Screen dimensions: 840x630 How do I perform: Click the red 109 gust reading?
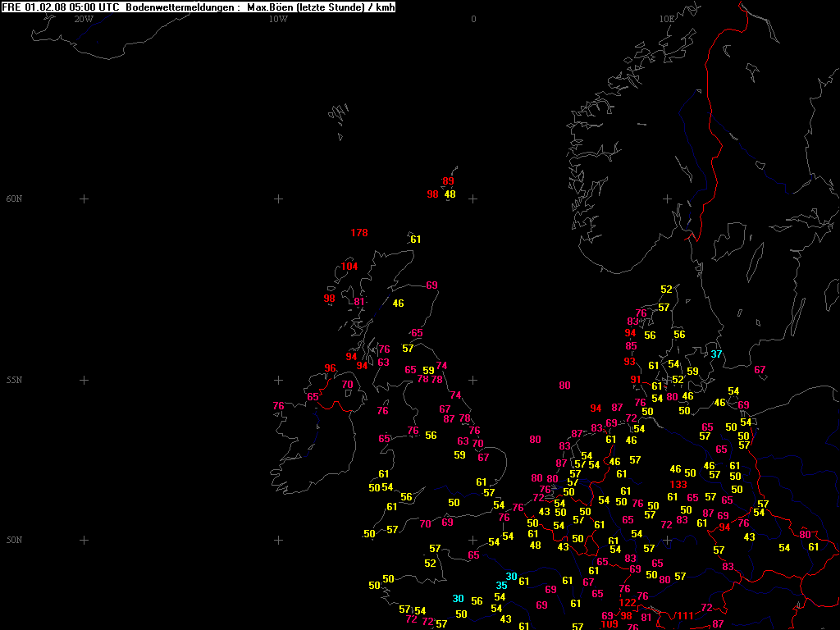coord(609,624)
